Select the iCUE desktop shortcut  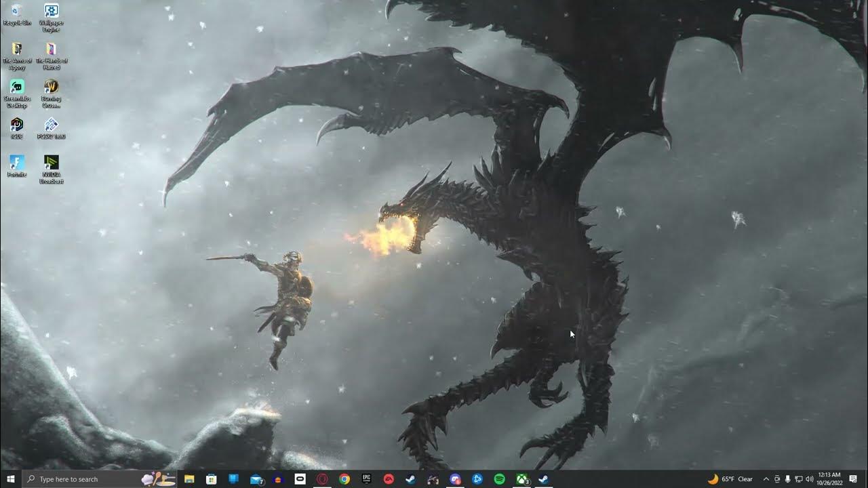click(17, 128)
